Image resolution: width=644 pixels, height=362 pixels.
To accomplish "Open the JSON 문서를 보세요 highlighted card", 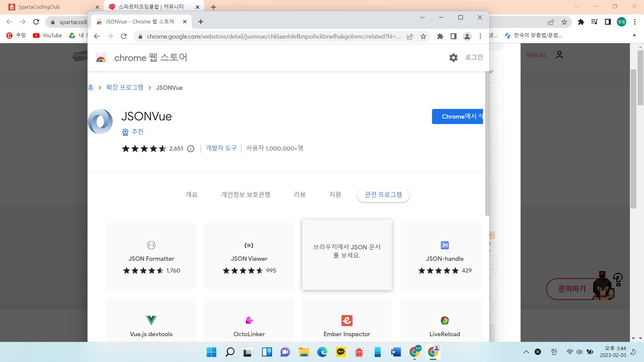I will click(347, 255).
